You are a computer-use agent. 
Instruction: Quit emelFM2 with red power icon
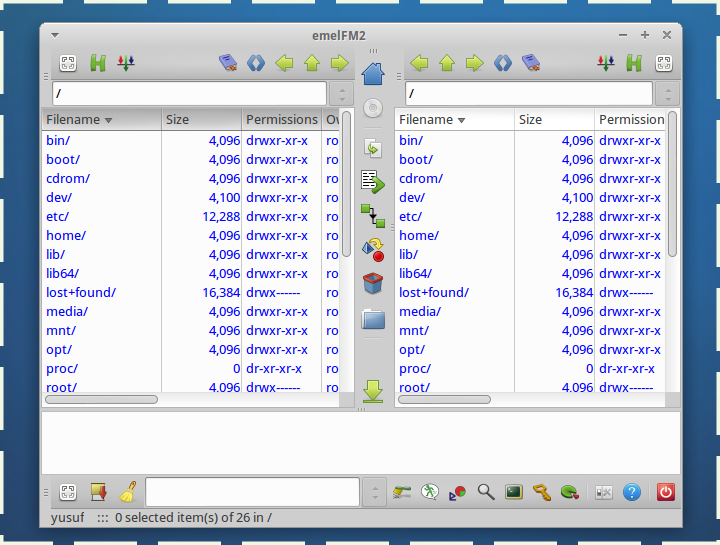tap(665, 492)
